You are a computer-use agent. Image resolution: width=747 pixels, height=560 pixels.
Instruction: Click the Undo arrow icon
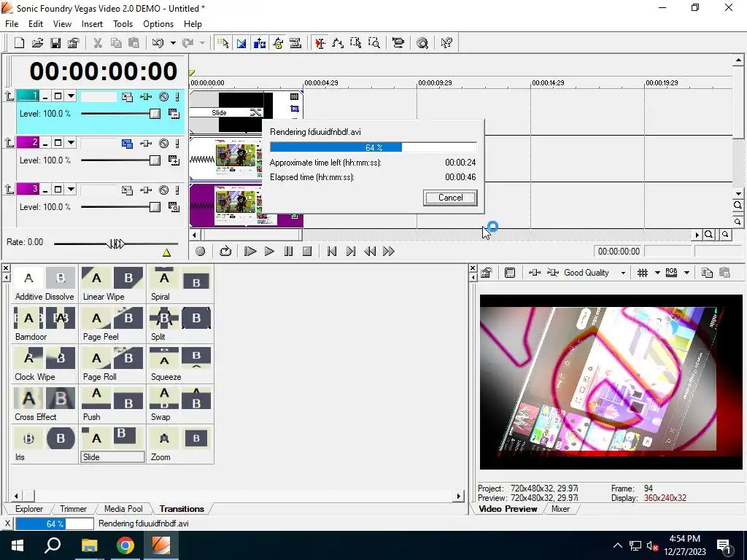coord(158,43)
